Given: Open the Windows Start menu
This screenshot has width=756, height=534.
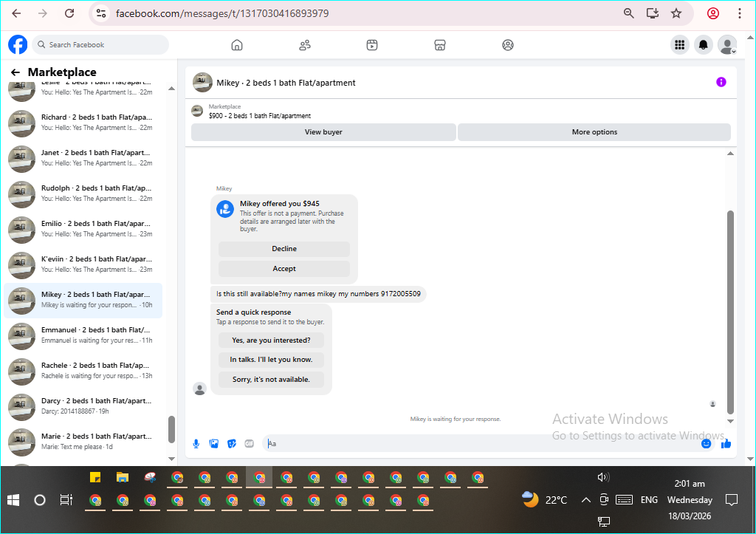Looking at the screenshot, I should pos(13,500).
